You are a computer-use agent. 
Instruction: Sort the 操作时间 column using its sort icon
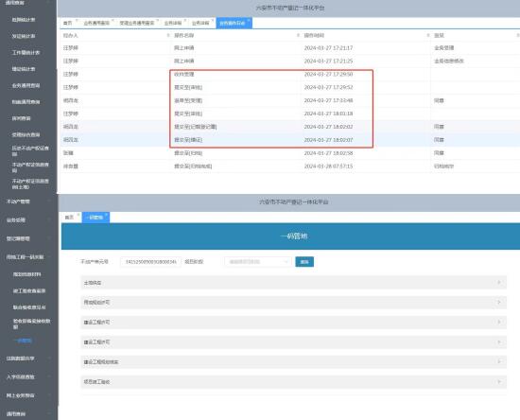(x=427, y=35)
